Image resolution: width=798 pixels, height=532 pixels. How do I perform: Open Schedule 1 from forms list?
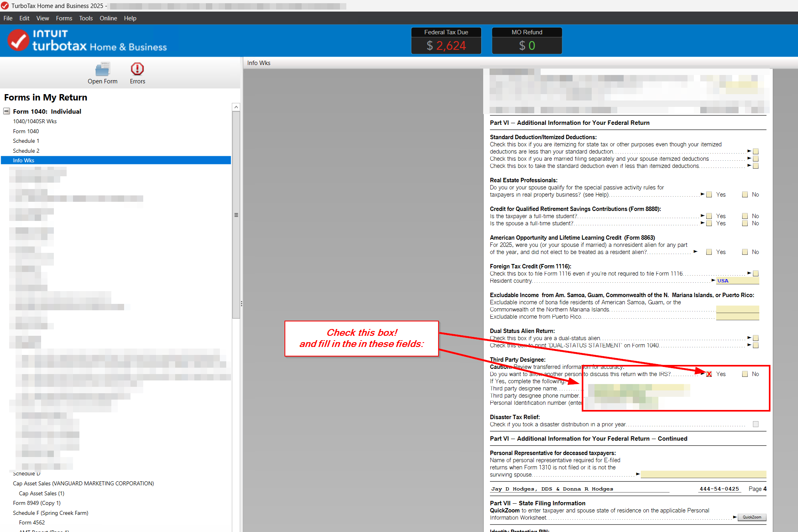26,141
